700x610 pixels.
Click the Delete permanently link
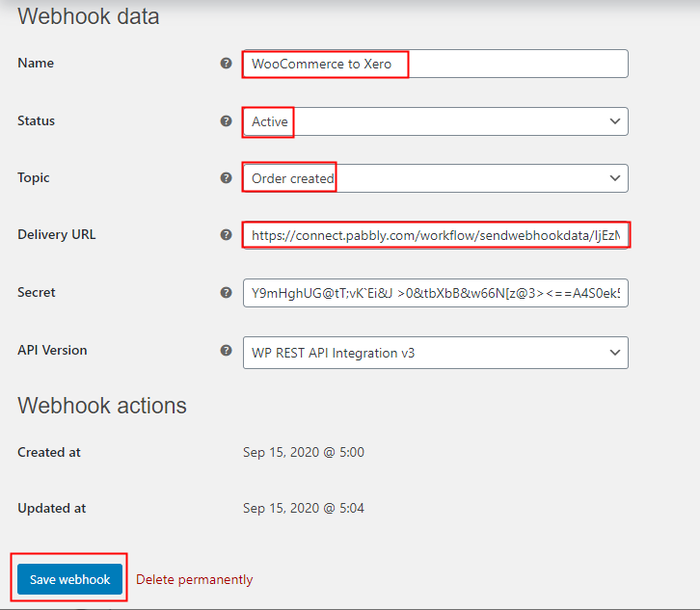click(x=194, y=580)
